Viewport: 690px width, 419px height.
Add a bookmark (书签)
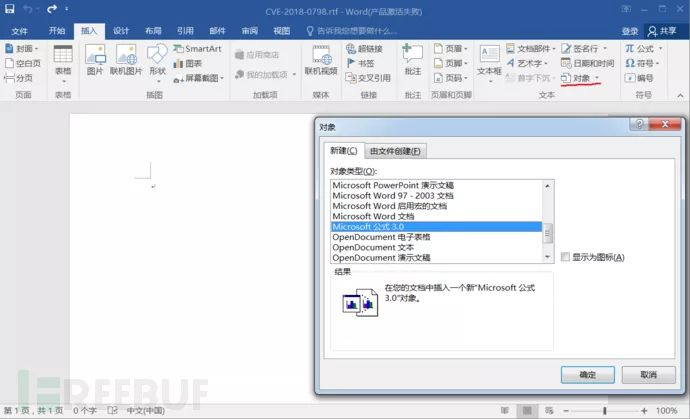click(360, 63)
